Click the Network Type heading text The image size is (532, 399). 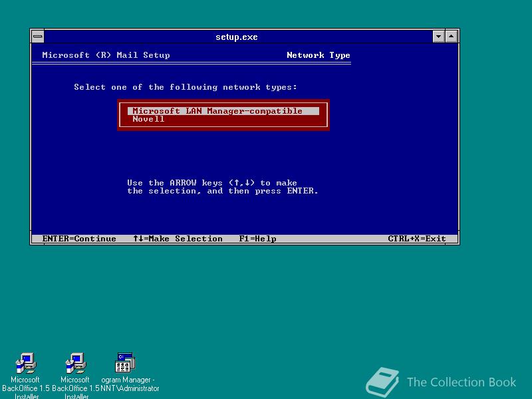(319, 55)
